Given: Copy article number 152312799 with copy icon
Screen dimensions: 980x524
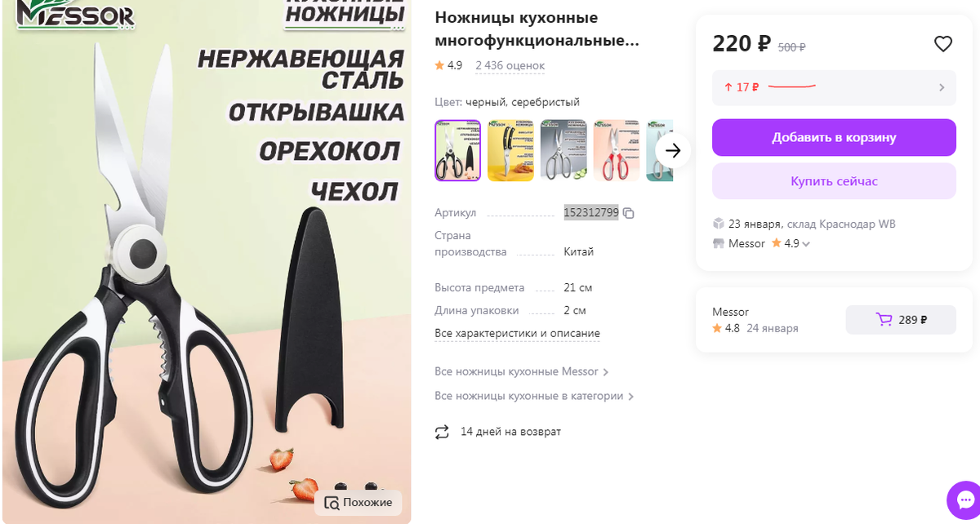Looking at the screenshot, I should point(628,213).
